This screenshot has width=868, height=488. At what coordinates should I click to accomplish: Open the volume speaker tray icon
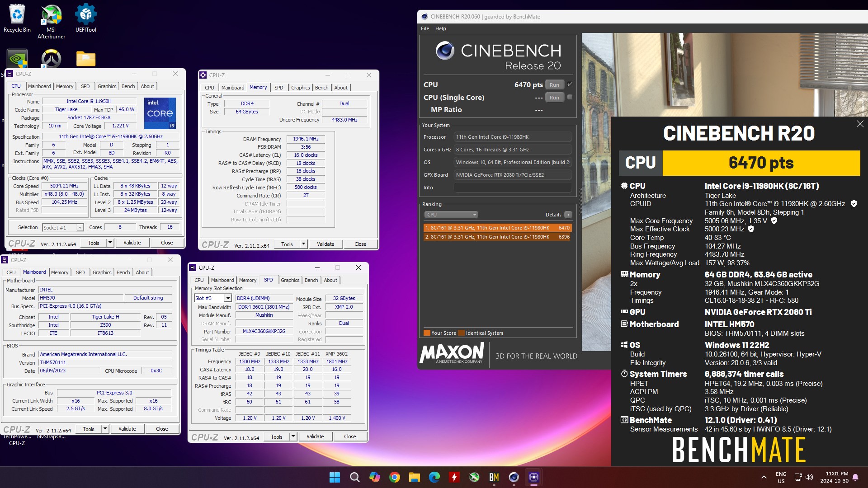pos(809,477)
